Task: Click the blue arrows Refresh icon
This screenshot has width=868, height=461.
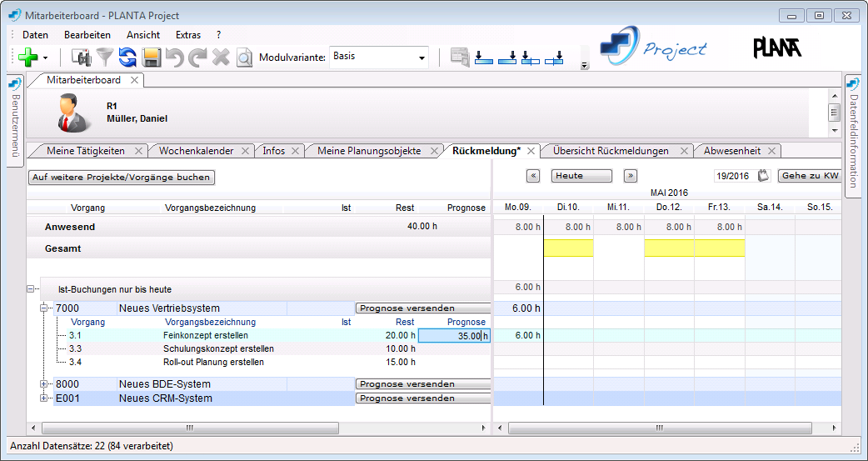Action: pos(127,58)
